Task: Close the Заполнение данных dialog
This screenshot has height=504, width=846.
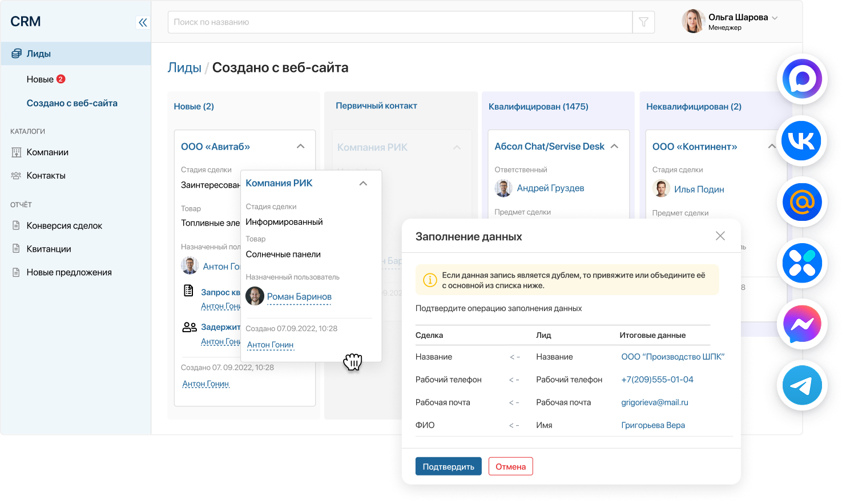Action: point(720,236)
